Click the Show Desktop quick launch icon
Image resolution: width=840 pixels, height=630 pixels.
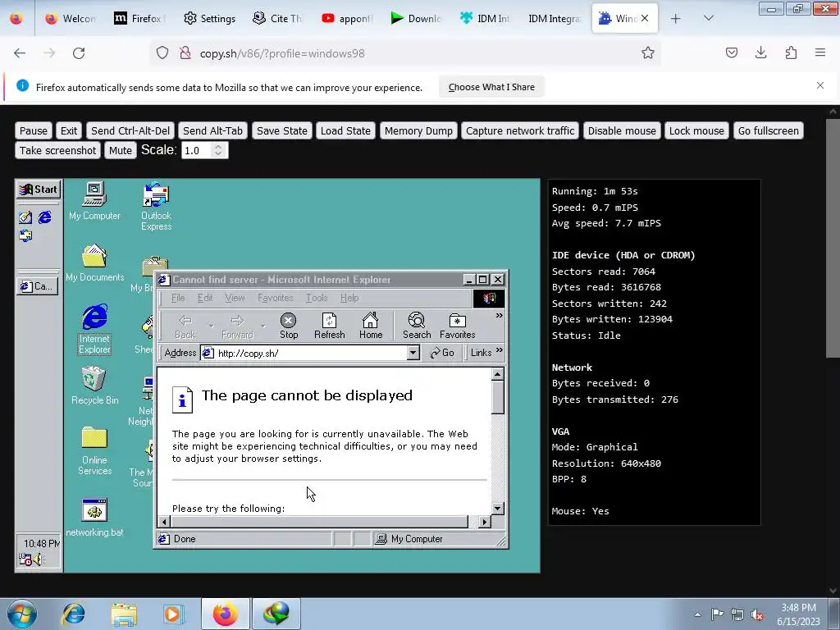pos(25,217)
